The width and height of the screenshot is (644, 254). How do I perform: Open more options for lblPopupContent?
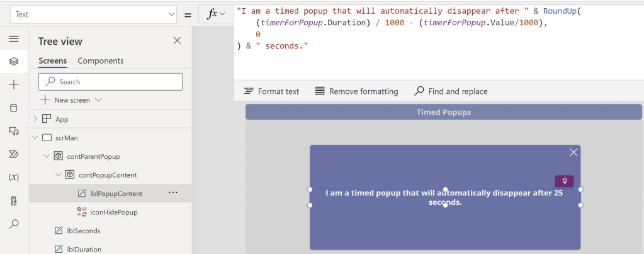[x=173, y=193]
